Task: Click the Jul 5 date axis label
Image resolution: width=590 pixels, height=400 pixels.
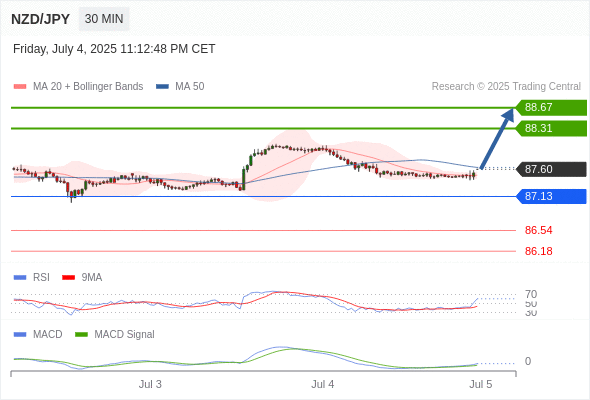Action: (x=481, y=384)
